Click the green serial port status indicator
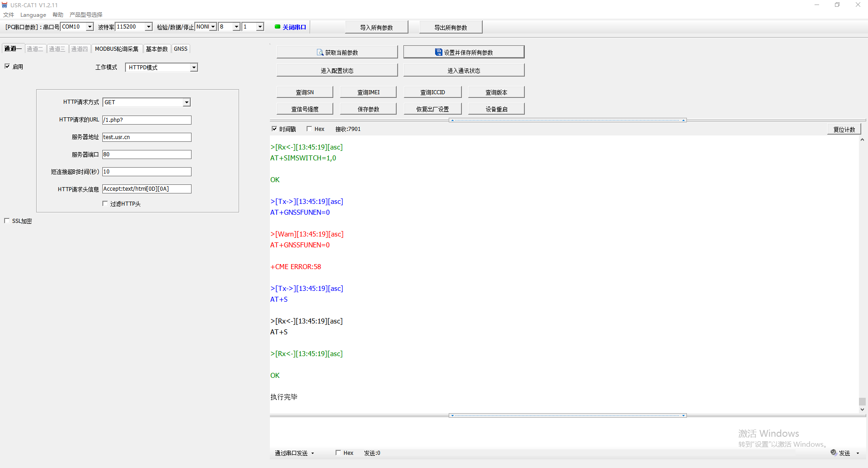This screenshot has width=868, height=468. 278,27
